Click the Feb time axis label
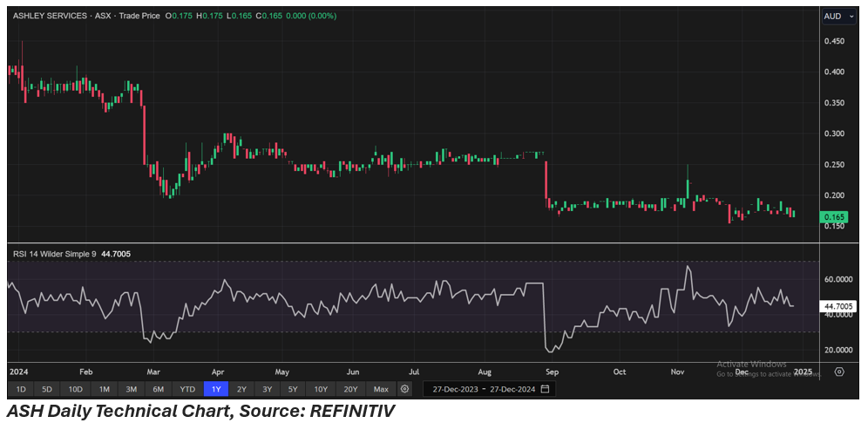 (85, 372)
